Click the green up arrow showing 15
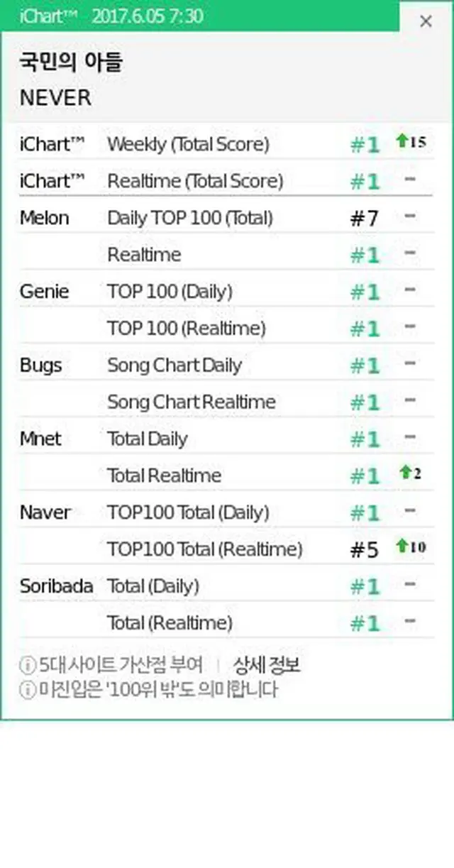 [403, 142]
